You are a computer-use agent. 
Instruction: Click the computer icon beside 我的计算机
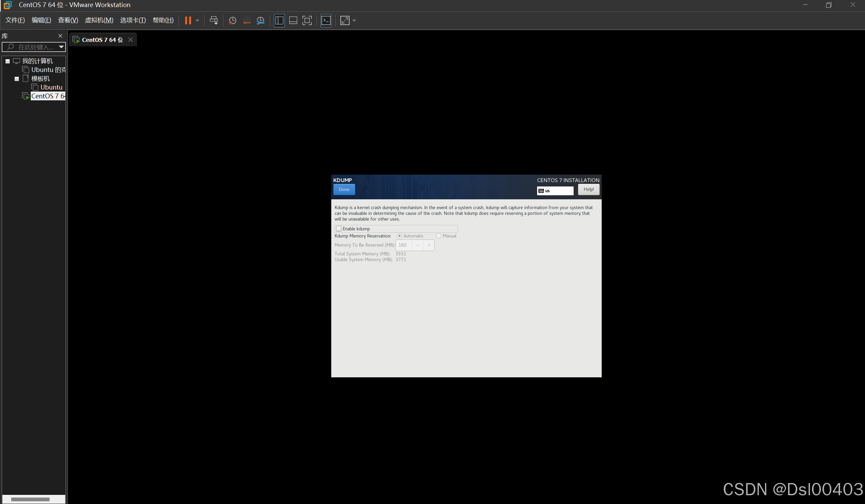[17, 61]
